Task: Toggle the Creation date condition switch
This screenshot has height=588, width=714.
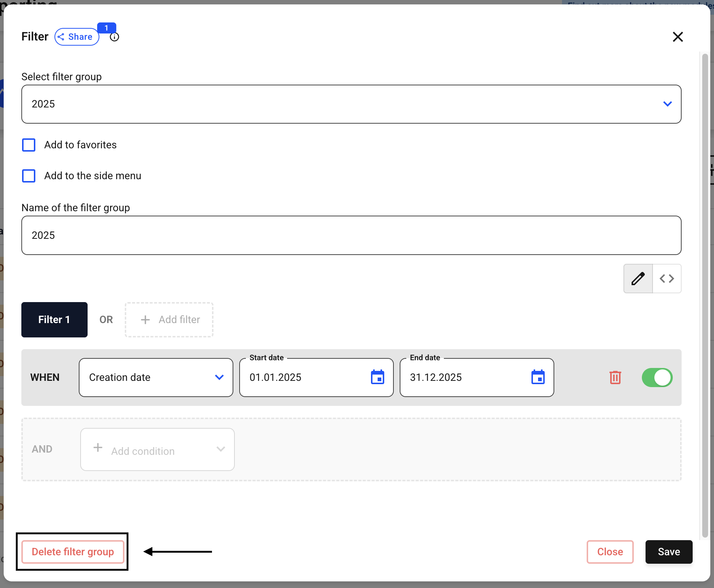Action: (x=657, y=378)
